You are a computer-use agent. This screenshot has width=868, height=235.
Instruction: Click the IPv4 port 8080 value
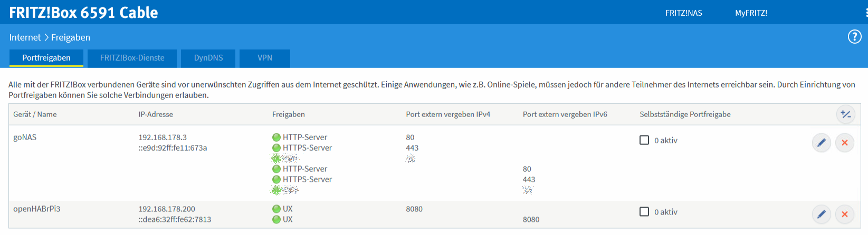tap(414, 209)
